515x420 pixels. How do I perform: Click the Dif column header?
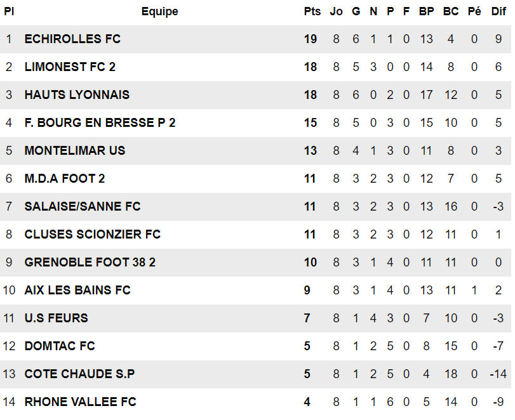[498, 11]
